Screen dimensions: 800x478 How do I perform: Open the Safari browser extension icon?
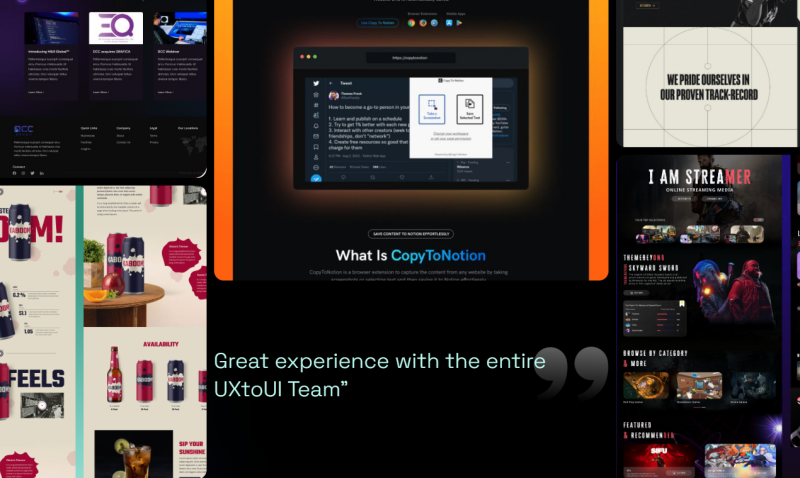click(434, 23)
